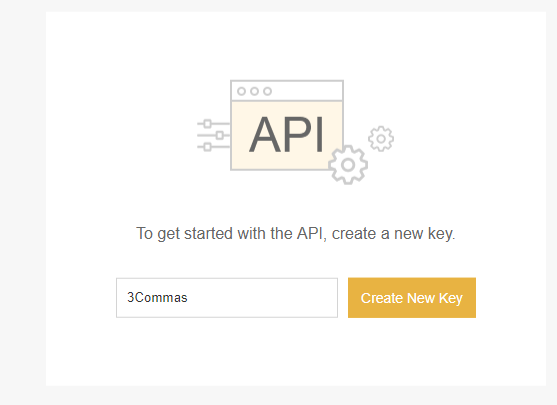Click the small gear icon at right

tap(381, 139)
